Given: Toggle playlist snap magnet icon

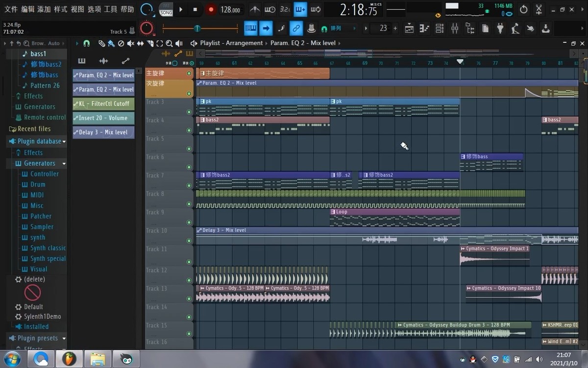Looking at the screenshot, I should [x=87, y=43].
